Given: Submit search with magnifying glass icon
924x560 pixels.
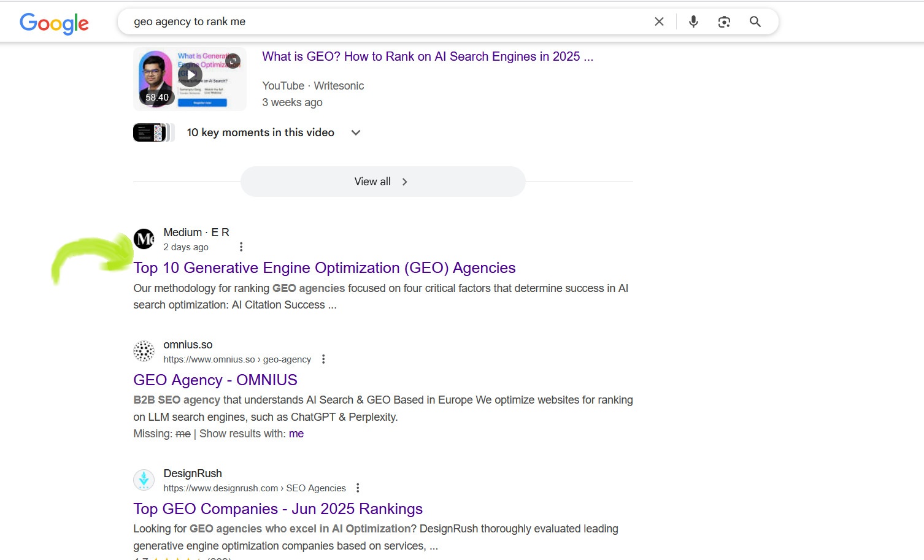Looking at the screenshot, I should coord(755,21).
